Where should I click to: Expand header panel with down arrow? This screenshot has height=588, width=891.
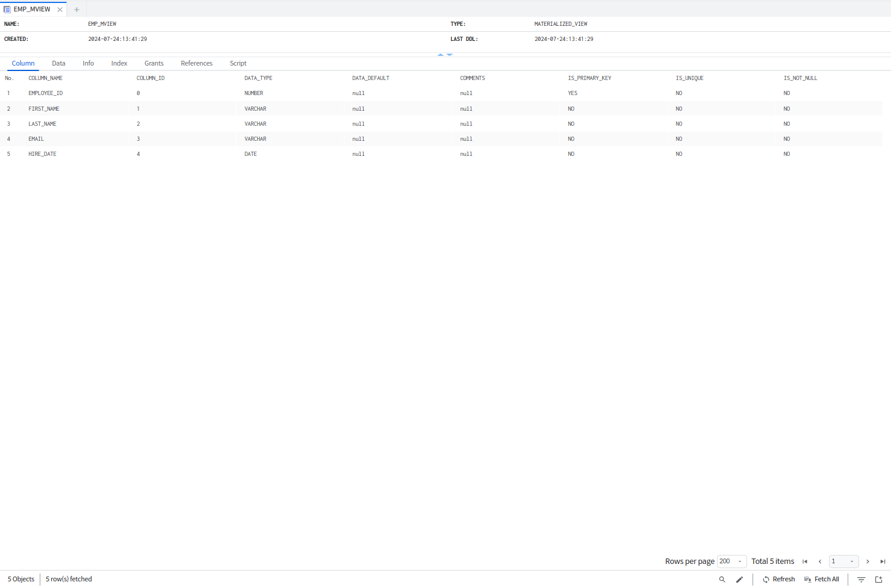coord(450,55)
